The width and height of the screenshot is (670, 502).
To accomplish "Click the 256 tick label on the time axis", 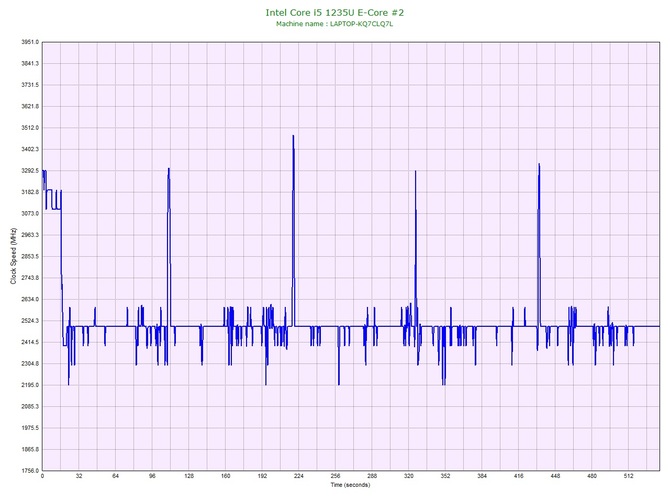I will [335, 476].
